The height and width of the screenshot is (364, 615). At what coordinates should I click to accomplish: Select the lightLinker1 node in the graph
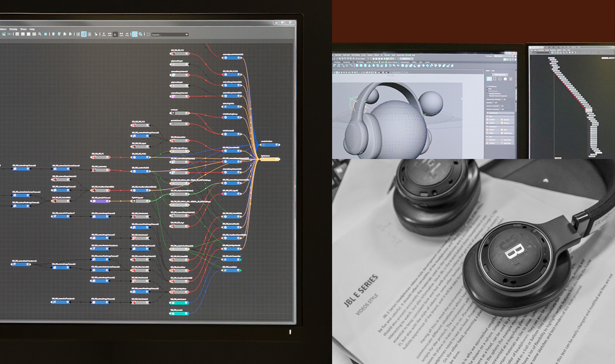point(270,159)
